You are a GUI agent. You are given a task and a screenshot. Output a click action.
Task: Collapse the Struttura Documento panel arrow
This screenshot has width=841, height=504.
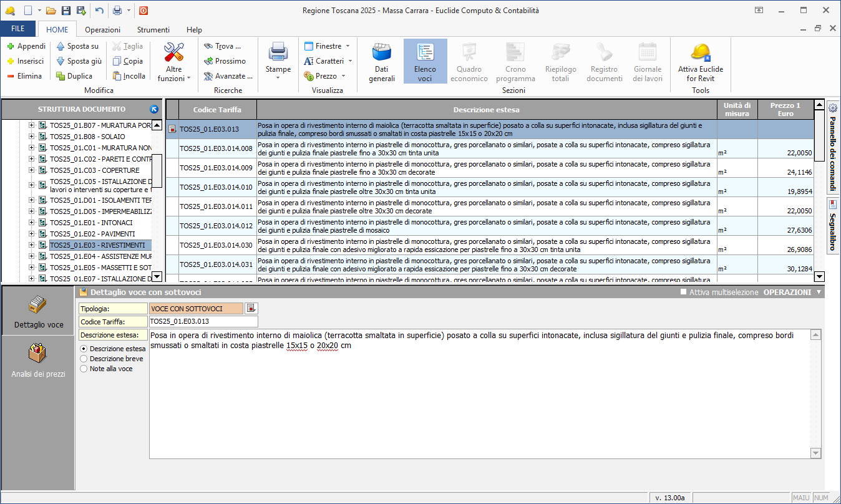click(154, 109)
